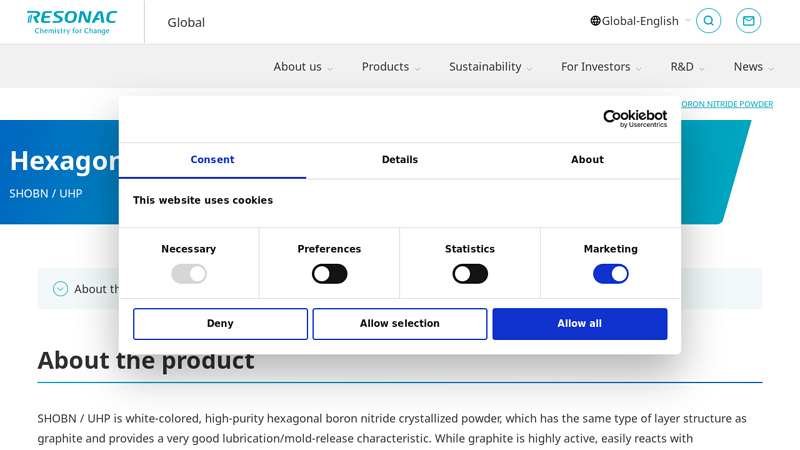
Task: Click the Necessary label
Action: 189,249
